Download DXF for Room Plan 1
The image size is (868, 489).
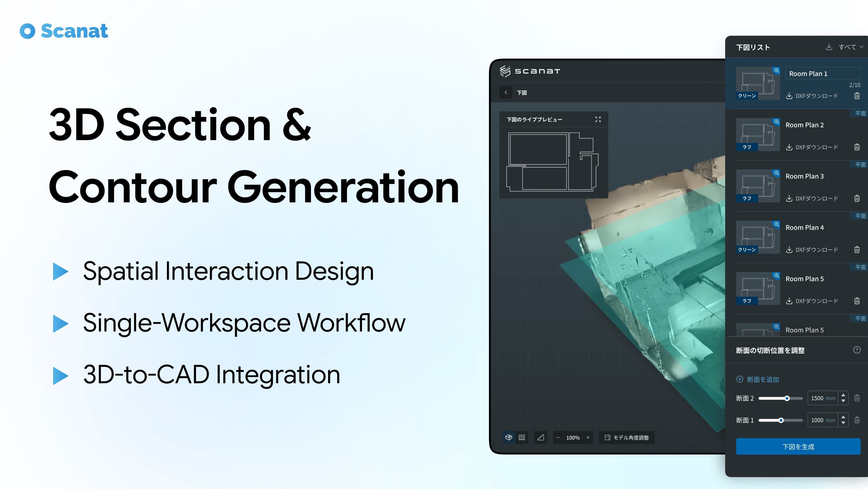(x=812, y=96)
